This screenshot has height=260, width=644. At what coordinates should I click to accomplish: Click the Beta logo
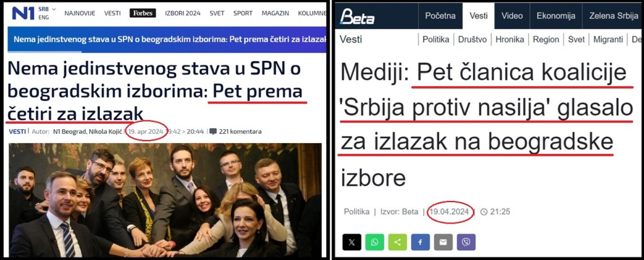point(357,16)
